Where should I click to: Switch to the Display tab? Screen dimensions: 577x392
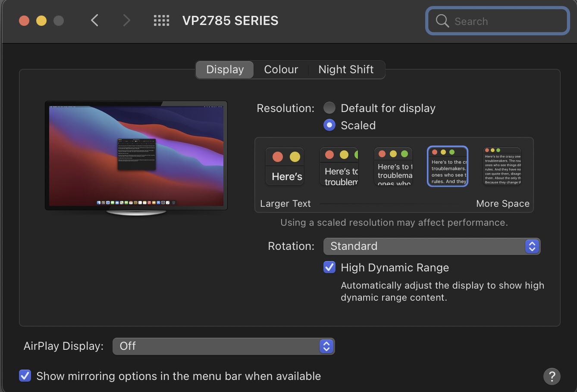point(225,69)
